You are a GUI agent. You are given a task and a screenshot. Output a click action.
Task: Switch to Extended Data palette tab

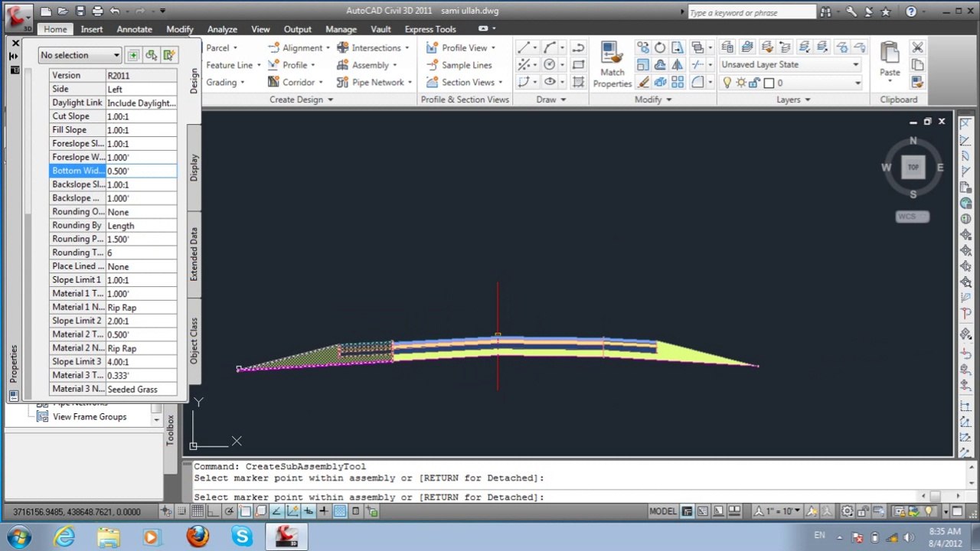194,254
